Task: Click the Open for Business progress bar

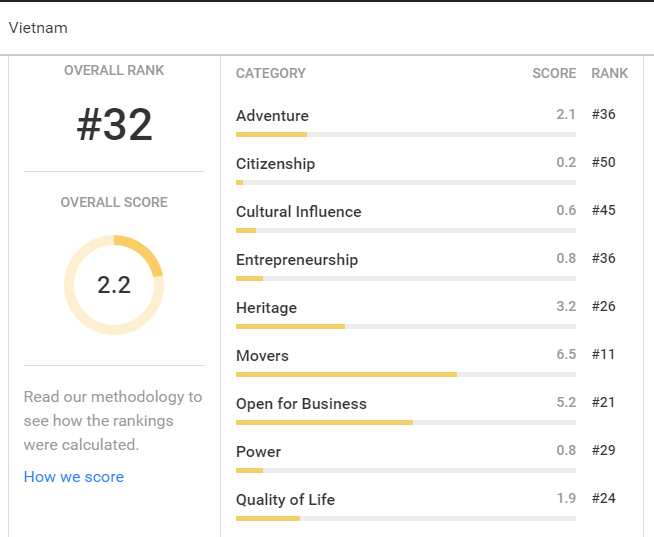Action: [x=405, y=422]
